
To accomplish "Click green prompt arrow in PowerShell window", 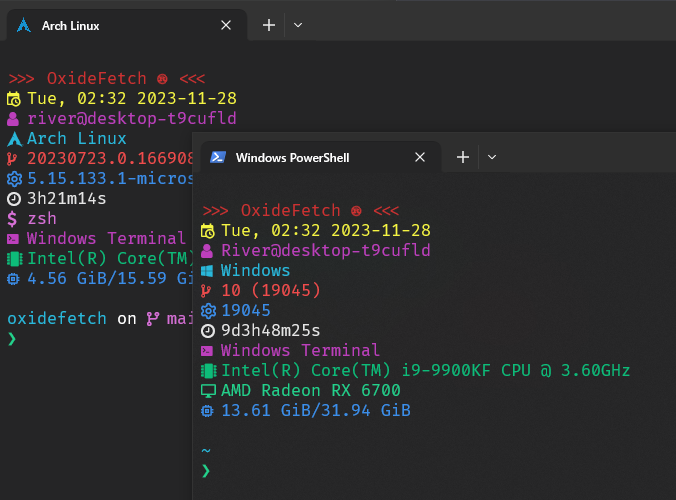I will pos(206,471).
